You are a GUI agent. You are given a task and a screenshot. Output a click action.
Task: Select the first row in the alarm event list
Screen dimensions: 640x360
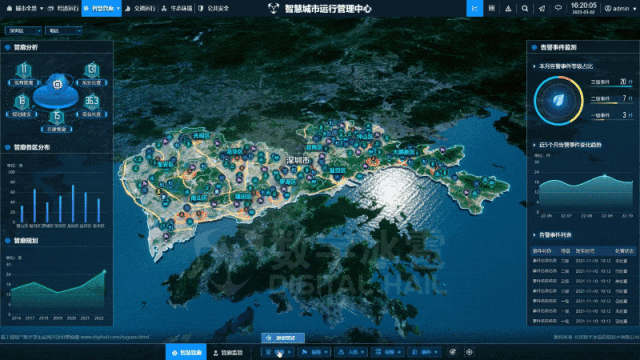coord(583,261)
